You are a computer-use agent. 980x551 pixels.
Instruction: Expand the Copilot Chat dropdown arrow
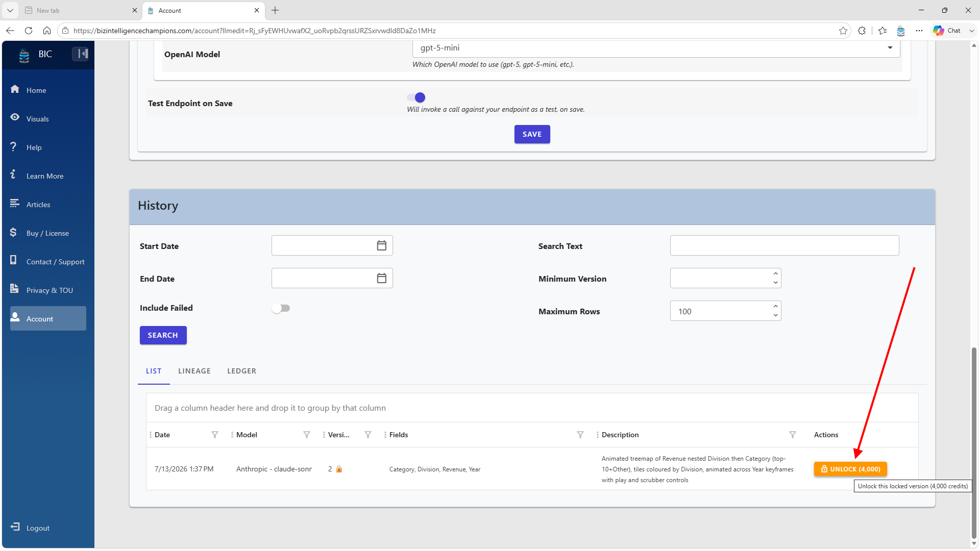(x=972, y=31)
